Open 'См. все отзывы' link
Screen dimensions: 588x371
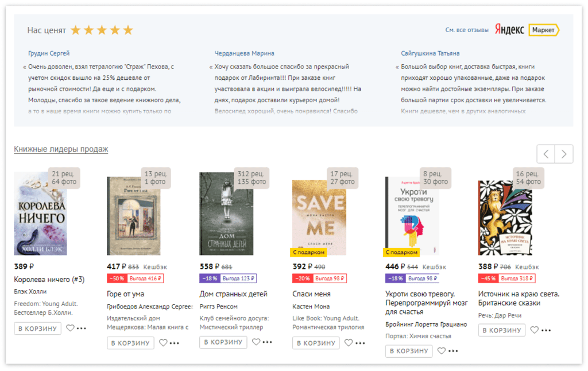467,30
